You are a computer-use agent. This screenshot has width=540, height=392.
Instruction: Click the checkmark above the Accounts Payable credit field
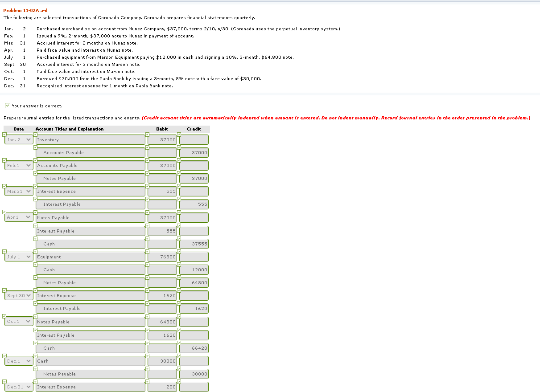click(179, 147)
